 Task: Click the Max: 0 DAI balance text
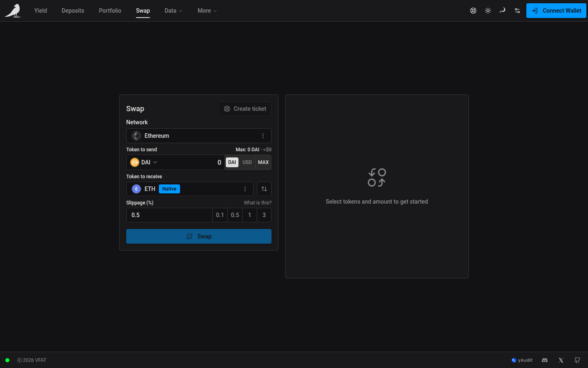[x=247, y=150]
